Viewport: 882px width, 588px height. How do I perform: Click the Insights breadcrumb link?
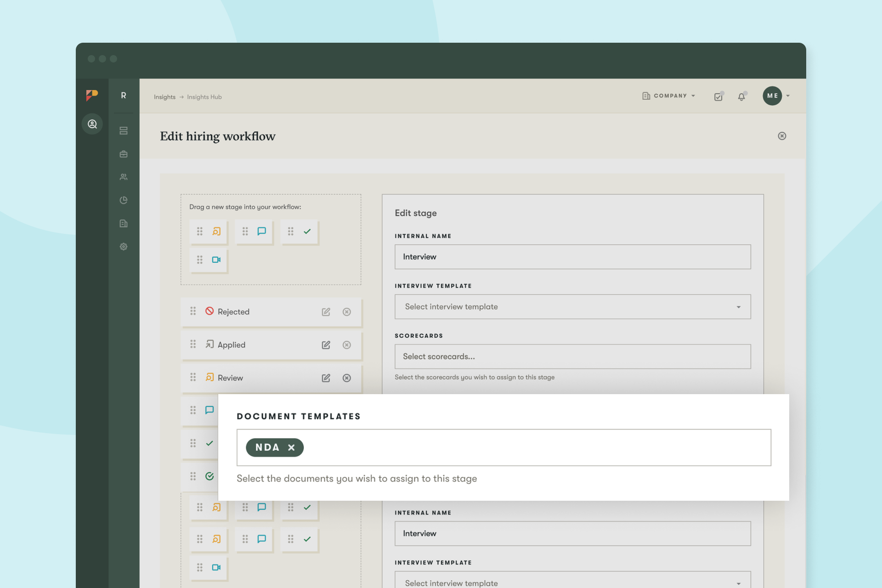[164, 97]
